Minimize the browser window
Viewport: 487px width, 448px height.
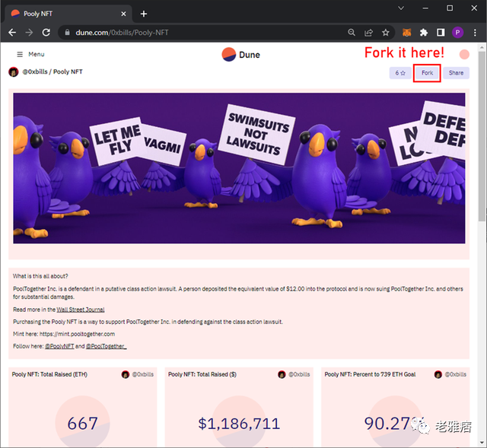click(x=425, y=8)
